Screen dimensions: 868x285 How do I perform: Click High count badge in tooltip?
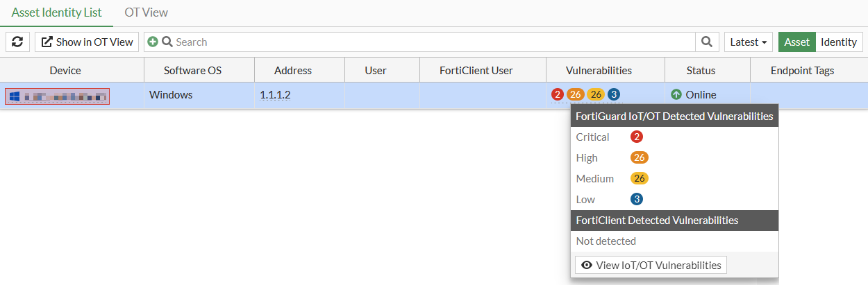click(640, 157)
